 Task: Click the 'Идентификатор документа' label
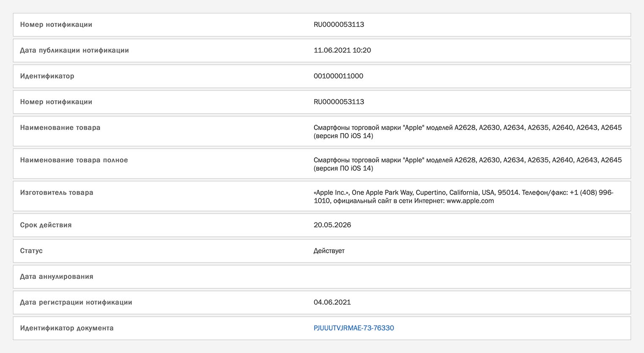pos(67,328)
